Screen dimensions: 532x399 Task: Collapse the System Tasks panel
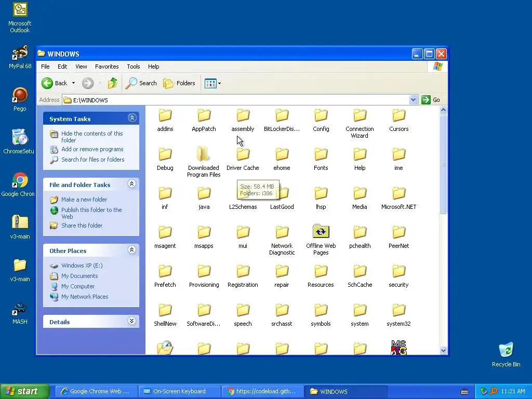pos(132,118)
